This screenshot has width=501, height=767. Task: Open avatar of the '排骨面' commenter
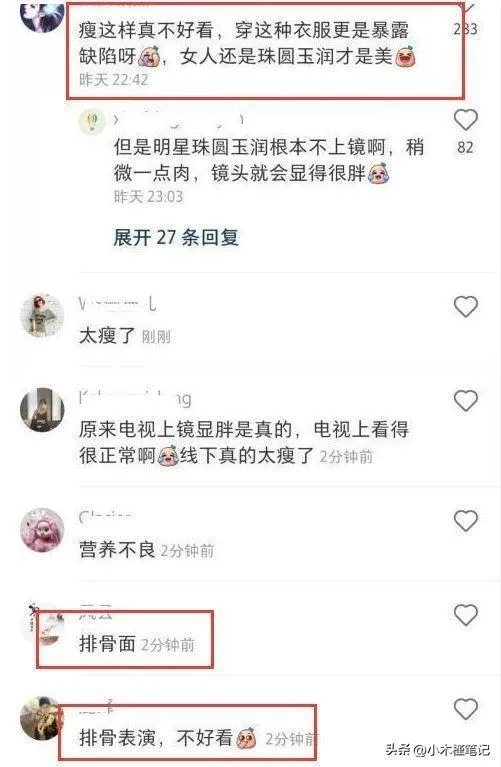point(42,625)
